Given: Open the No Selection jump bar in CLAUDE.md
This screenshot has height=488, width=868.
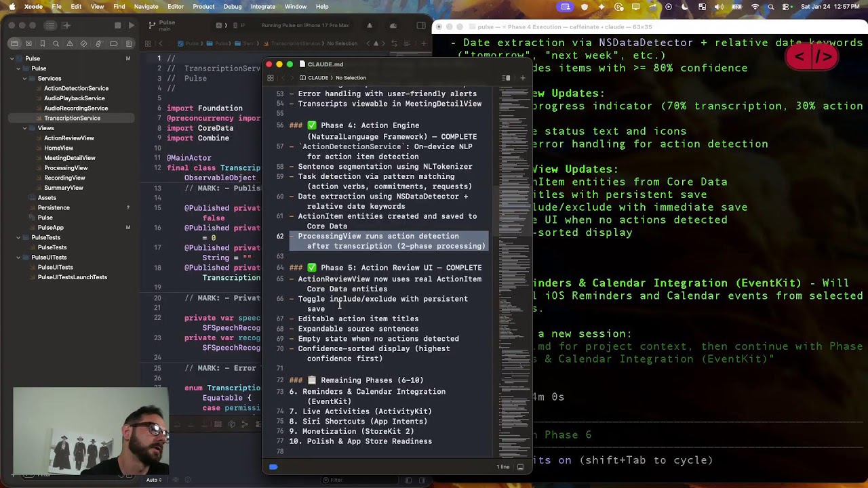Looking at the screenshot, I should 351,78.
